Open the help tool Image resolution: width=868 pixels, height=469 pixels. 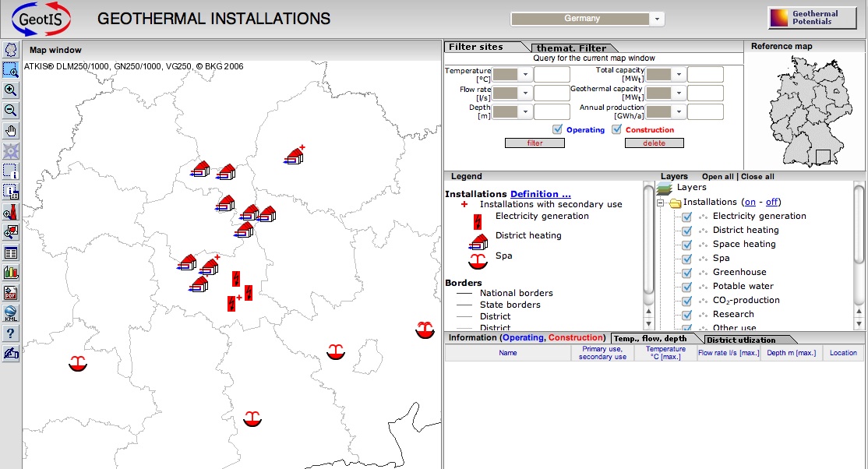(10, 333)
